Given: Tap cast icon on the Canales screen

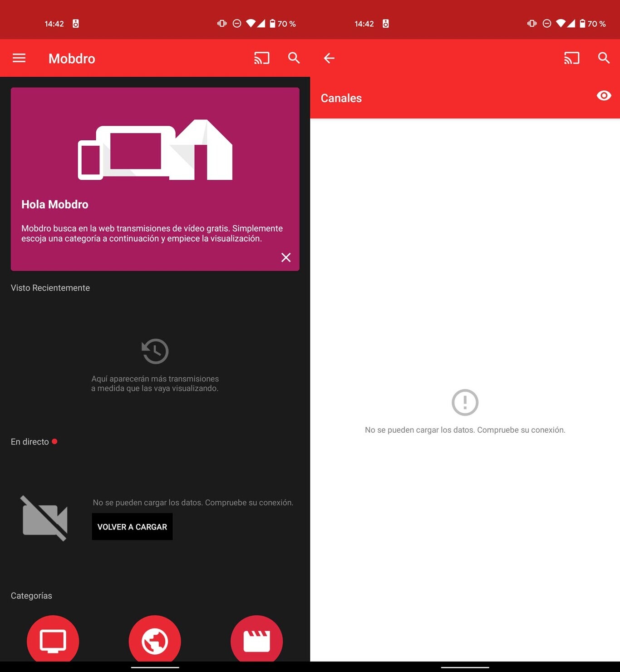Looking at the screenshot, I should click(x=571, y=58).
